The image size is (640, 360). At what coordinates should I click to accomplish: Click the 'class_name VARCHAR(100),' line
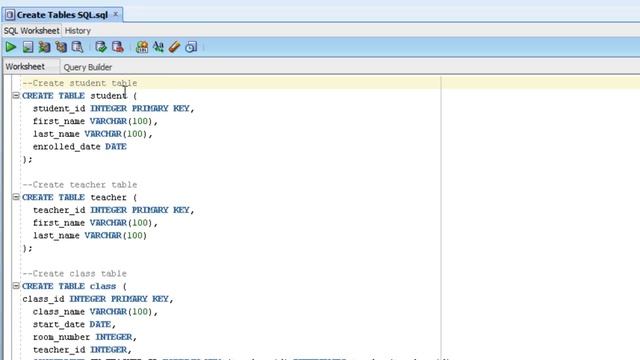96,312
